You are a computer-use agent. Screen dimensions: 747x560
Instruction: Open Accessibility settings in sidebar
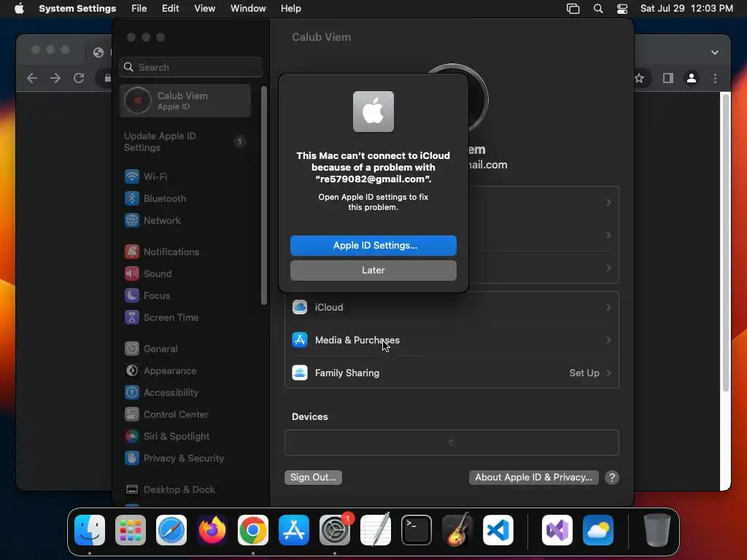[161, 393]
